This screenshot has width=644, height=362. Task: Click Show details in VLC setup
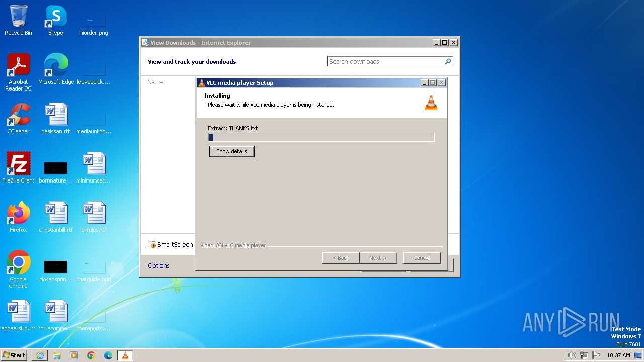(231, 151)
